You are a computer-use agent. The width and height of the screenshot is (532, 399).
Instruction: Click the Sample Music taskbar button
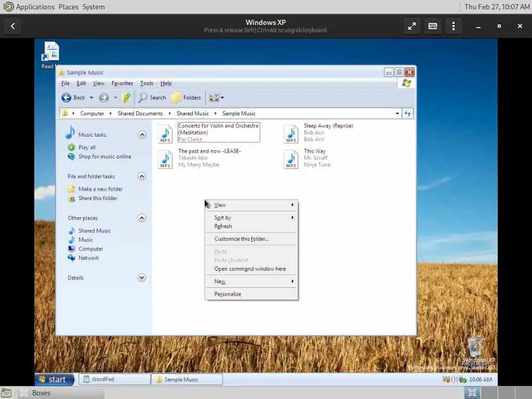[x=187, y=379]
